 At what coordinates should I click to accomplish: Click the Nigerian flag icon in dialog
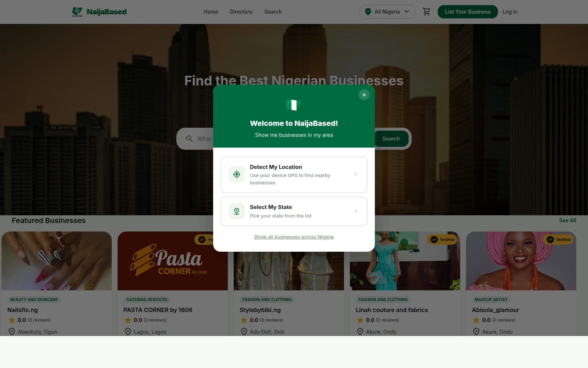click(x=294, y=105)
